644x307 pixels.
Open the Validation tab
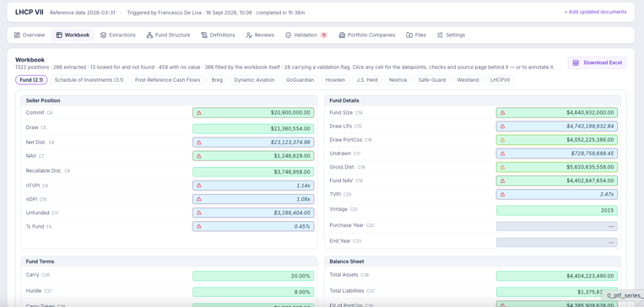coord(306,35)
